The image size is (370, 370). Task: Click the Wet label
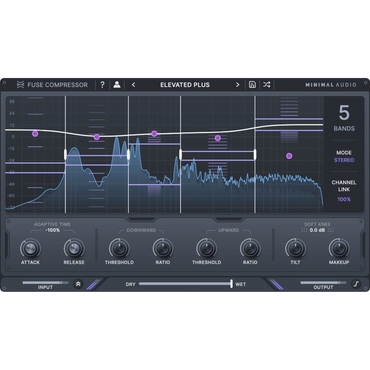(x=240, y=284)
